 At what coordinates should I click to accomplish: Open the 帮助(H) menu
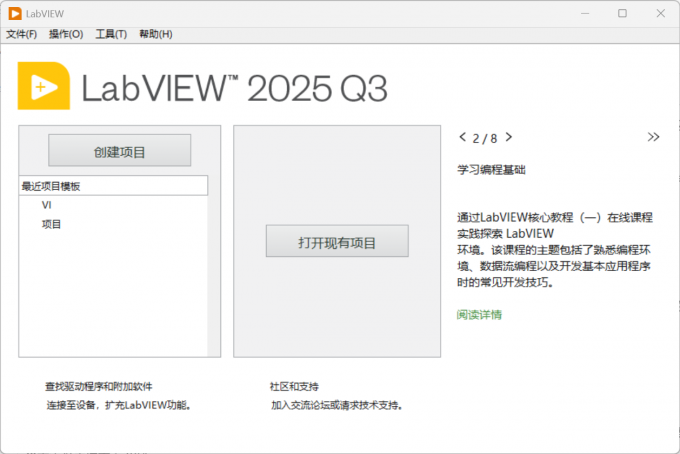click(156, 34)
